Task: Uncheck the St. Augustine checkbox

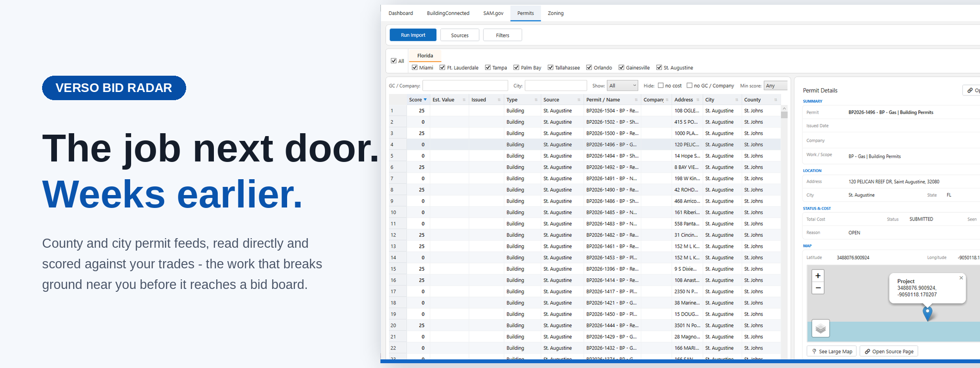Action: click(x=659, y=68)
